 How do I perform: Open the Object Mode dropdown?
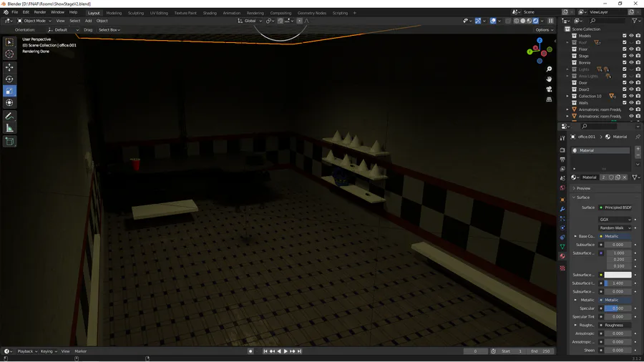click(x=34, y=21)
